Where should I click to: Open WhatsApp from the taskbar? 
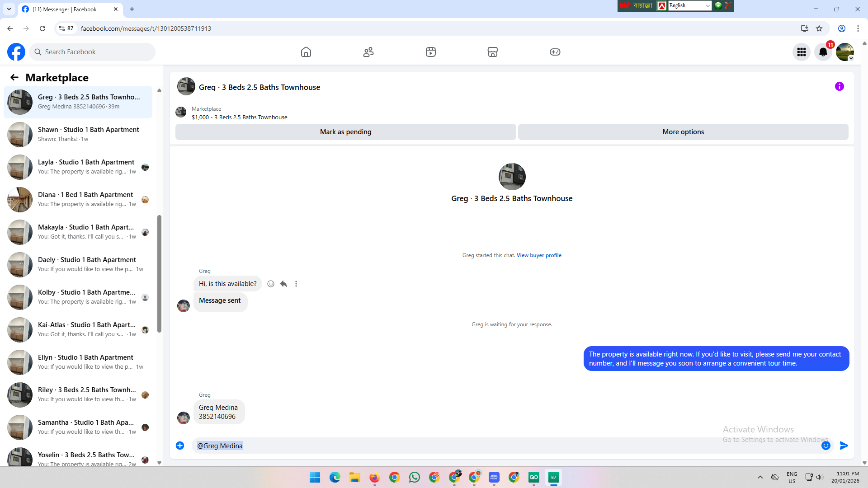415,477
